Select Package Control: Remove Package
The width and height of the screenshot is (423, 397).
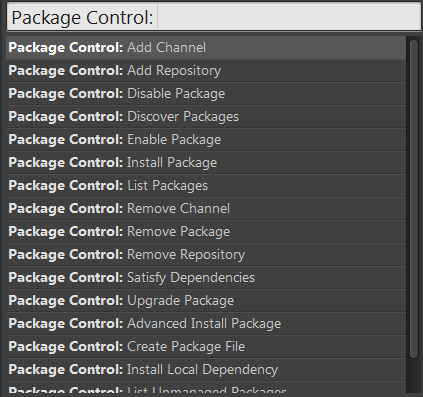click(206, 232)
